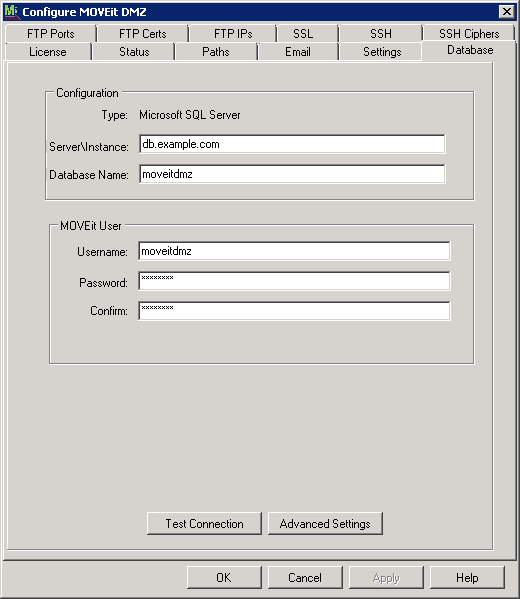The height and width of the screenshot is (599, 520).
Task: Click the Username field
Action: [294, 251]
